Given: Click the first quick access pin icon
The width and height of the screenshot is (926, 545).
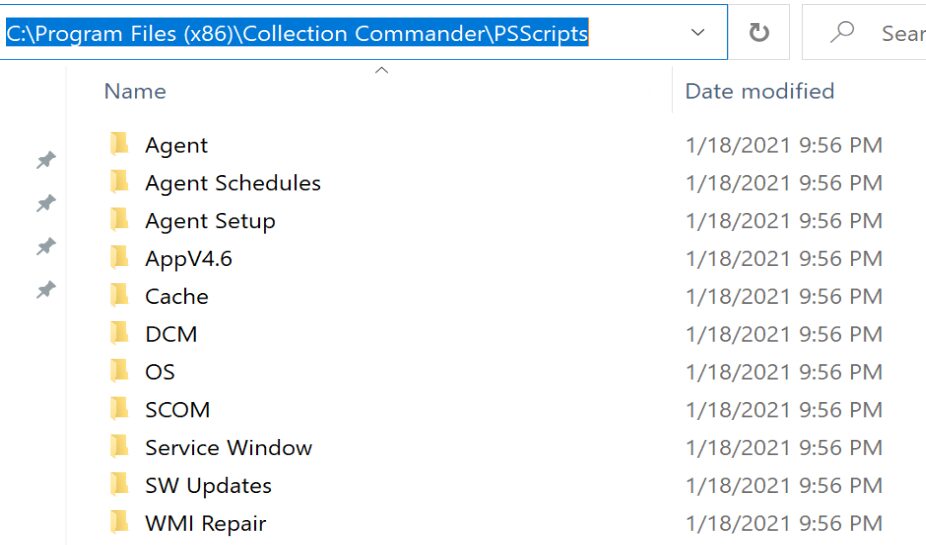Looking at the screenshot, I should pos(46,160).
